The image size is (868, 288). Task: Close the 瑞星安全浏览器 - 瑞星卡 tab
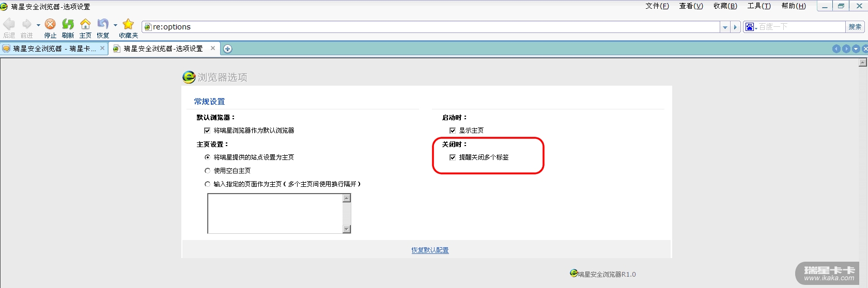[102, 48]
